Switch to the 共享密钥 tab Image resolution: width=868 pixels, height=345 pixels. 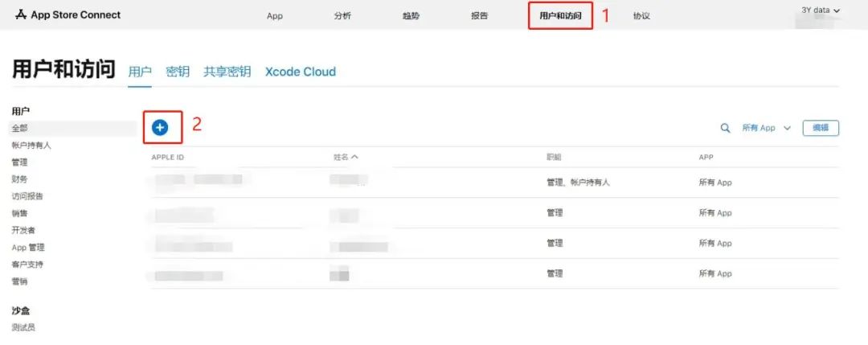pos(227,72)
